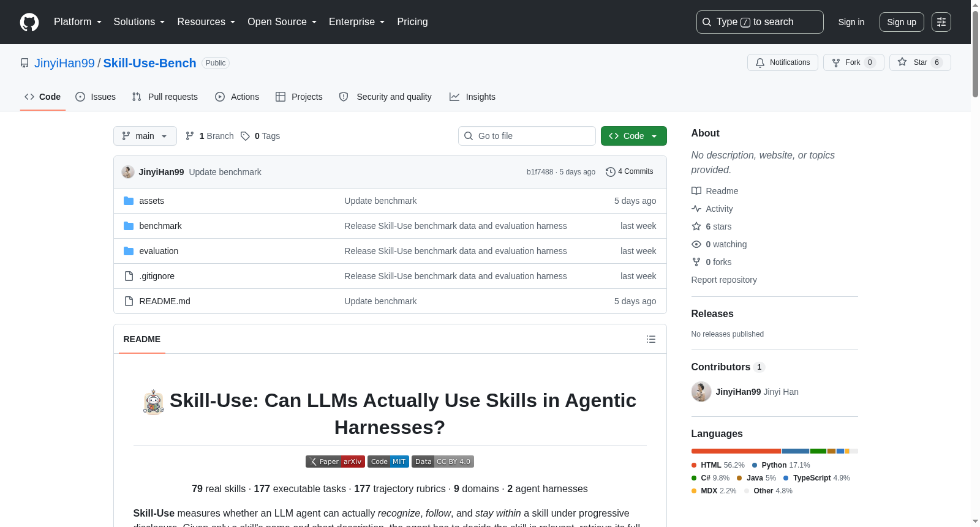
Task: Click the Readme book icon in About
Action: [696, 191]
